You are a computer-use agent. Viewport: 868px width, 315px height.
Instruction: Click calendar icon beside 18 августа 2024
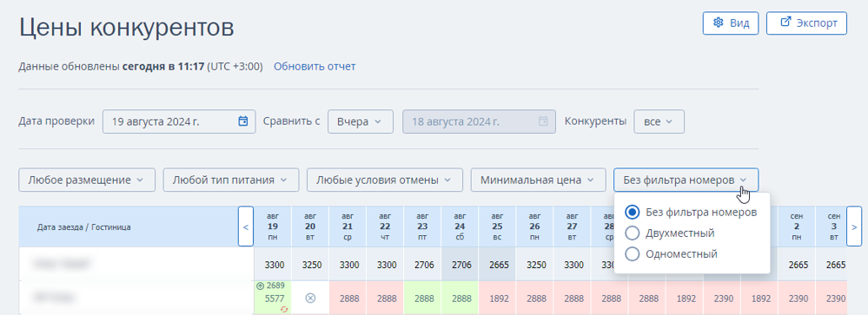[543, 121]
